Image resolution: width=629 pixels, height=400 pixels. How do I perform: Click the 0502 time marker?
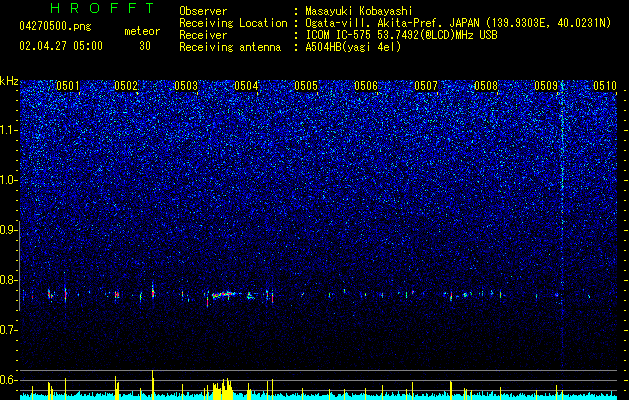point(126,86)
